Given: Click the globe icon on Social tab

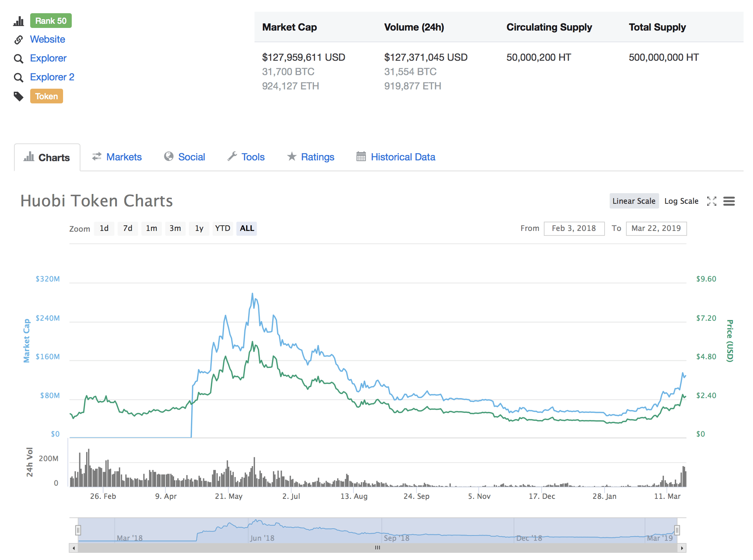Looking at the screenshot, I should [x=169, y=156].
